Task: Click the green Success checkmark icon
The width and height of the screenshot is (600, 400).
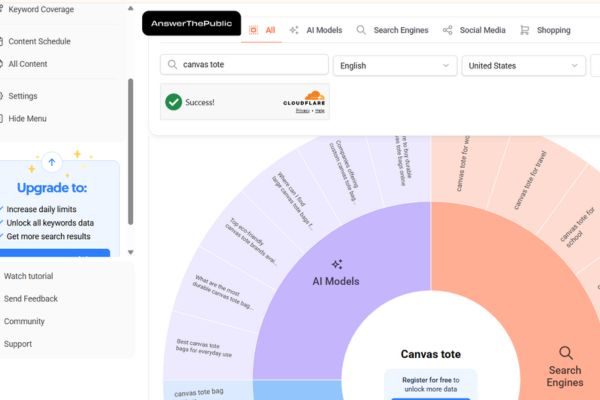Action: click(x=174, y=102)
